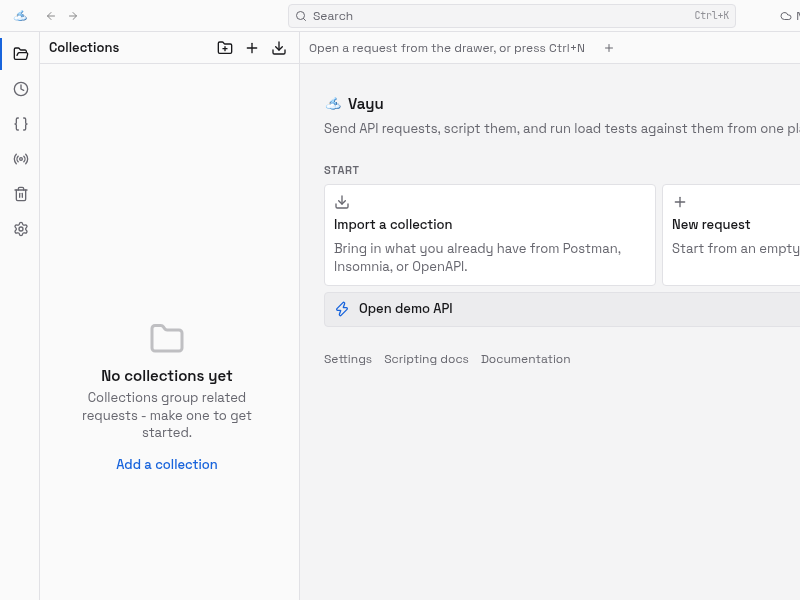Click the New request card

click(731, 235)
